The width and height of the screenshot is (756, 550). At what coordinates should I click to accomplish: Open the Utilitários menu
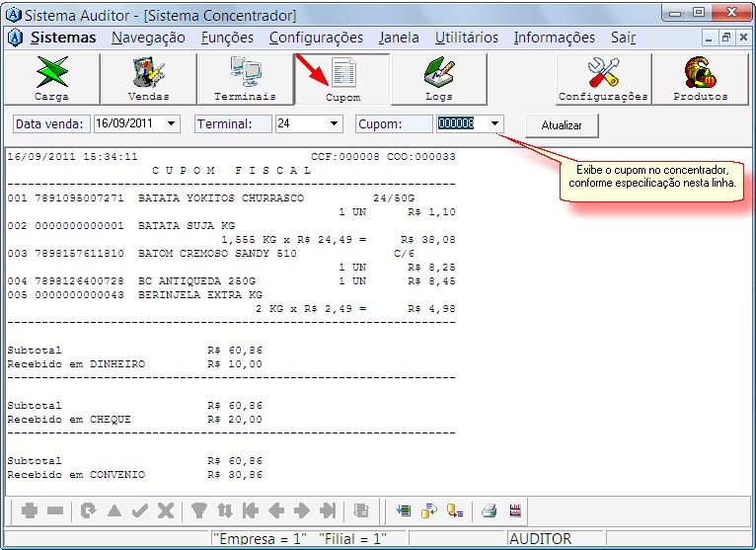[x=466, y=38]
